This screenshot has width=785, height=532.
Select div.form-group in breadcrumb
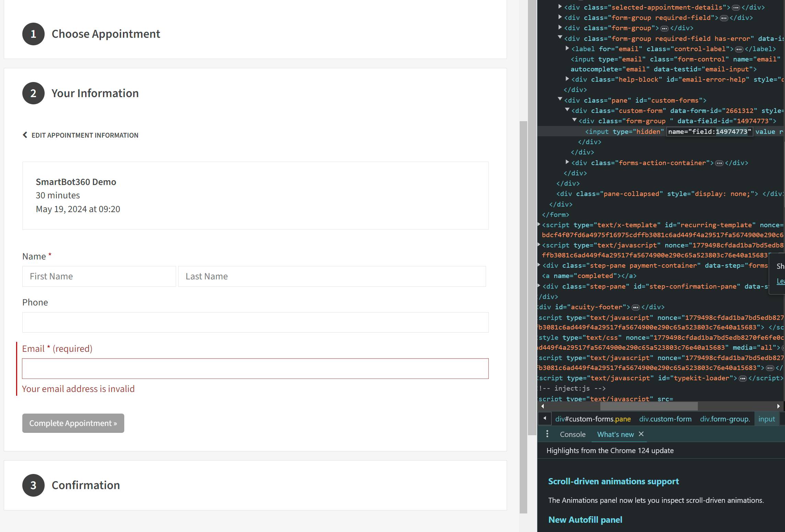(x=725, y=419)
